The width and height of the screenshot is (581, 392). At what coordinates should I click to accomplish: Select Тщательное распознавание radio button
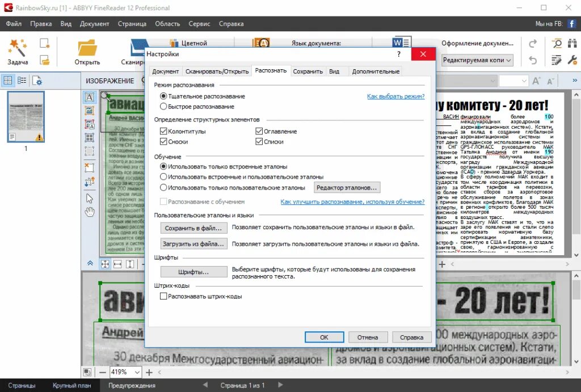tap(163, 96)
